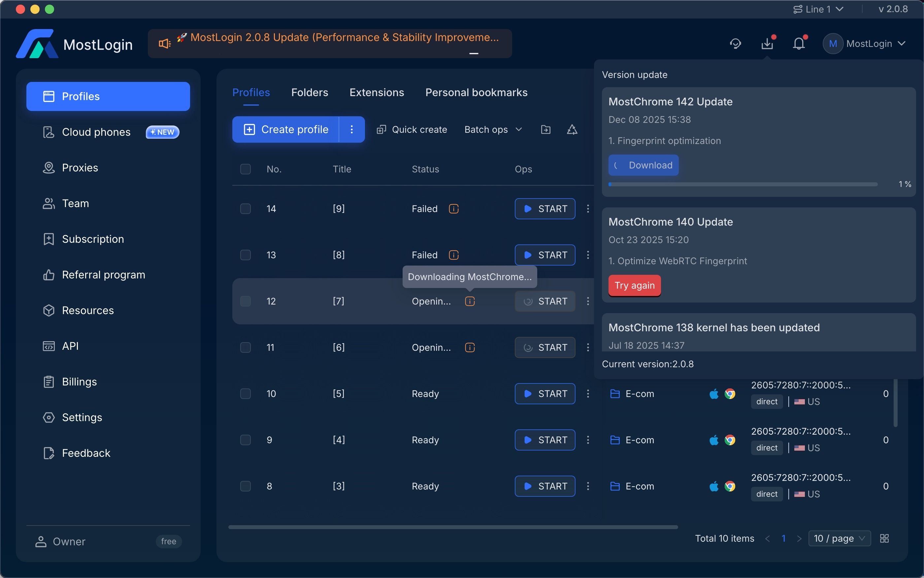Click the info icon for opening profile 11
924x578 pixels.
[x=470, y=347]
